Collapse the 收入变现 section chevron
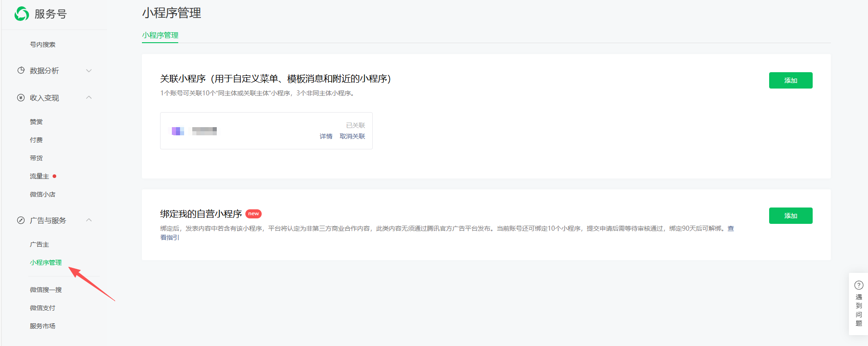 click(89, 98)
